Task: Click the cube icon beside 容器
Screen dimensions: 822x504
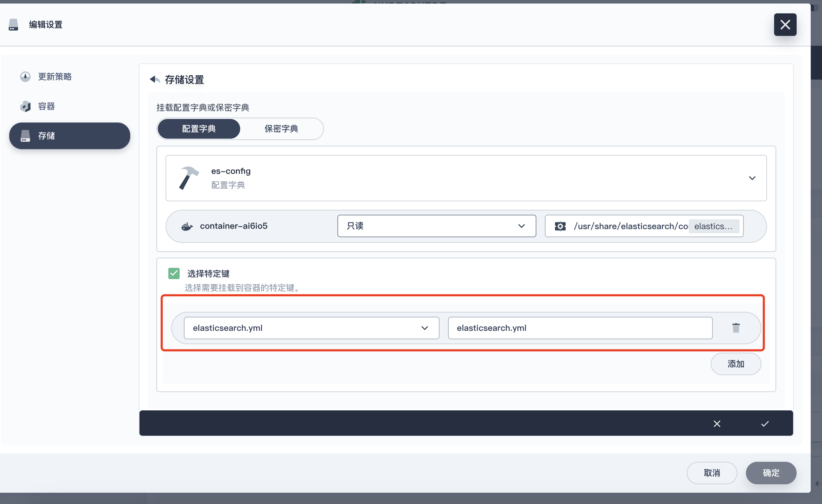Action: click(25, 106)
